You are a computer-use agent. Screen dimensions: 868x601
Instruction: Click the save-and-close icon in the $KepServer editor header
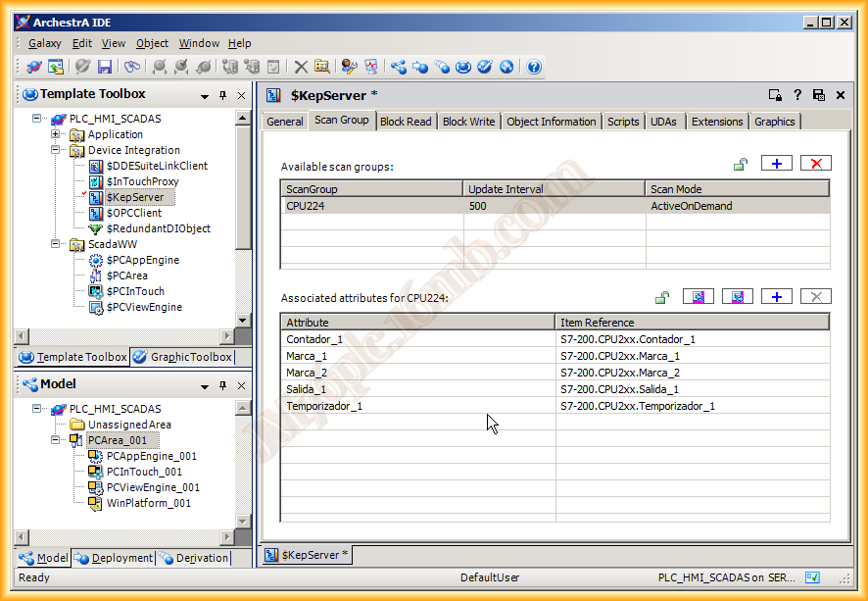coord(819,95)
